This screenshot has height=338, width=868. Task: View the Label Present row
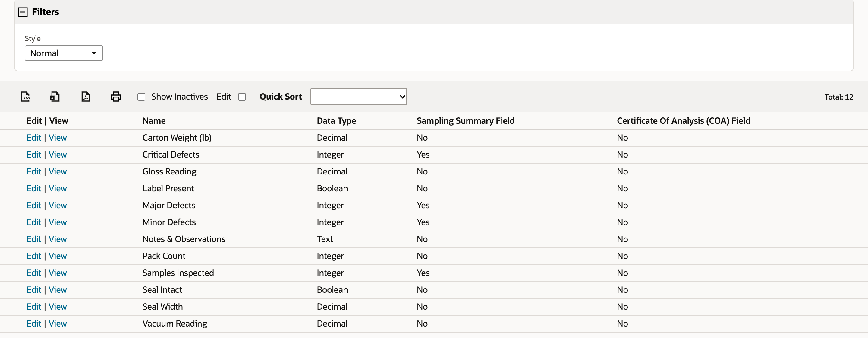58,188
